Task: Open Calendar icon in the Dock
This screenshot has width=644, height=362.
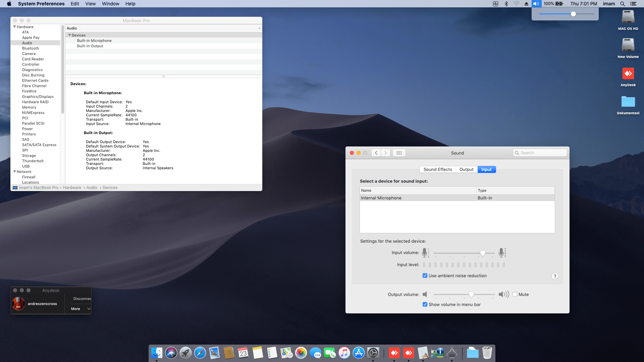Action: coord(243,353)
